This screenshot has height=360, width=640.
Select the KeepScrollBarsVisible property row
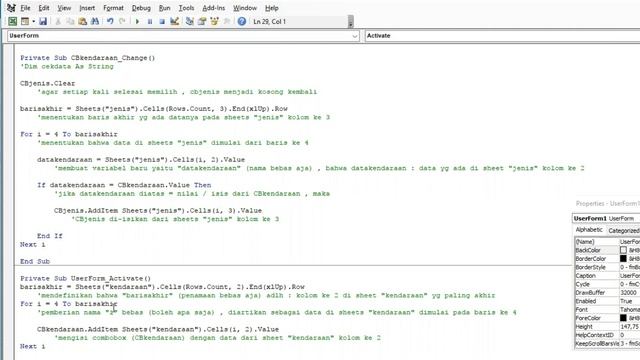tap(607, 344)
